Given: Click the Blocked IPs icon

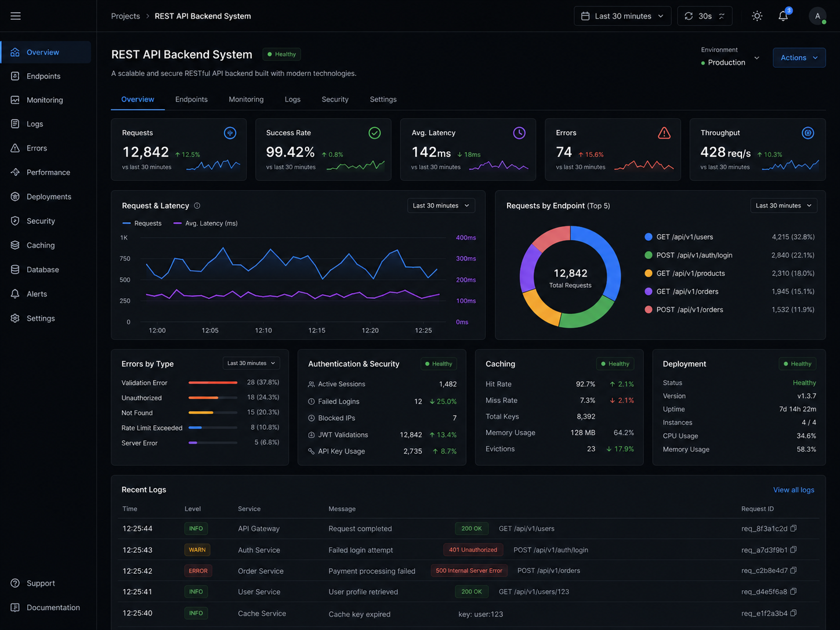Looking at the screenshot, I should [x=312, y=418].
